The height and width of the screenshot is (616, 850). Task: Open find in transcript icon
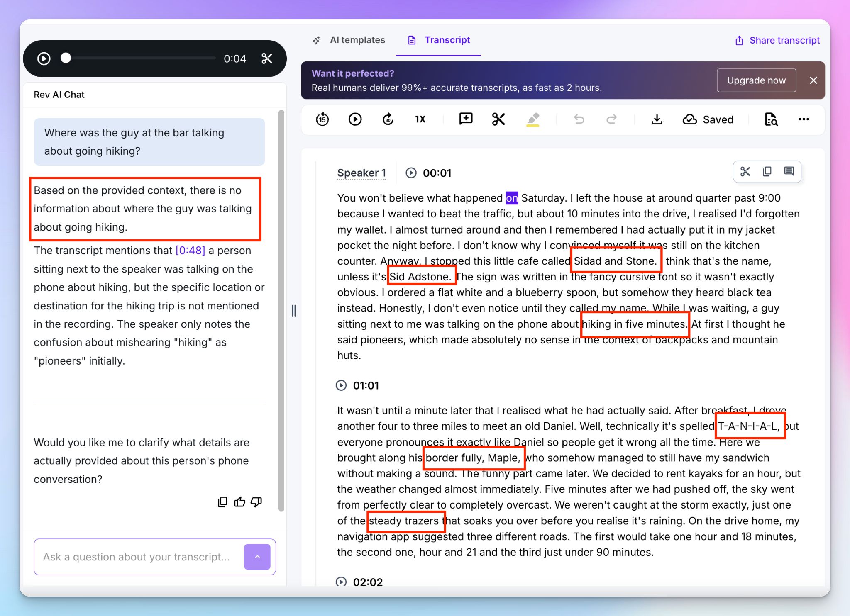pos(771,119)
